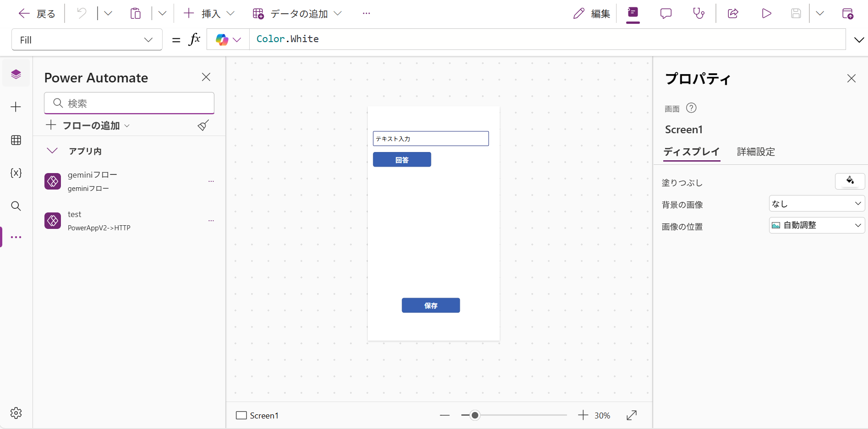Expand the formula bar chevron
The width and height of the screenshot is (868, 429).
click(859, 40)
